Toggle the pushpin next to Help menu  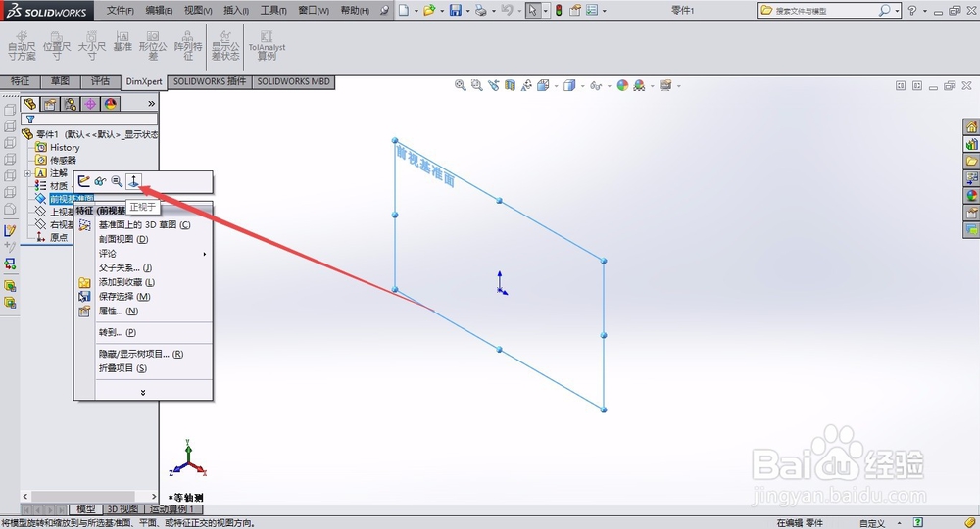[384, 10]
